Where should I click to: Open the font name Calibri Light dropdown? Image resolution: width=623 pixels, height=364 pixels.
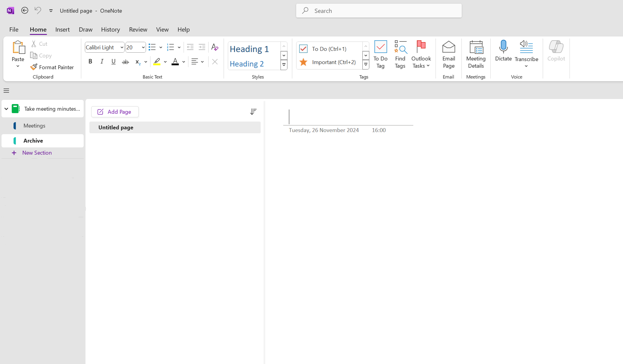click(x=122, y=47)
